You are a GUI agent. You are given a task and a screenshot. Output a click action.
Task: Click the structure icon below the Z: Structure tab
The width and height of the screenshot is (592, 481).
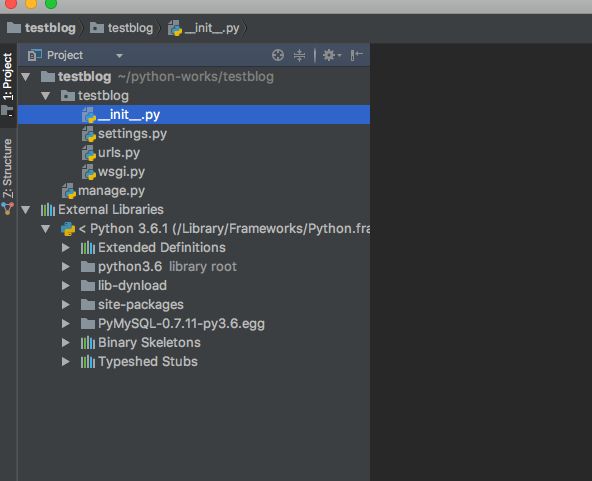click(8, 209)
